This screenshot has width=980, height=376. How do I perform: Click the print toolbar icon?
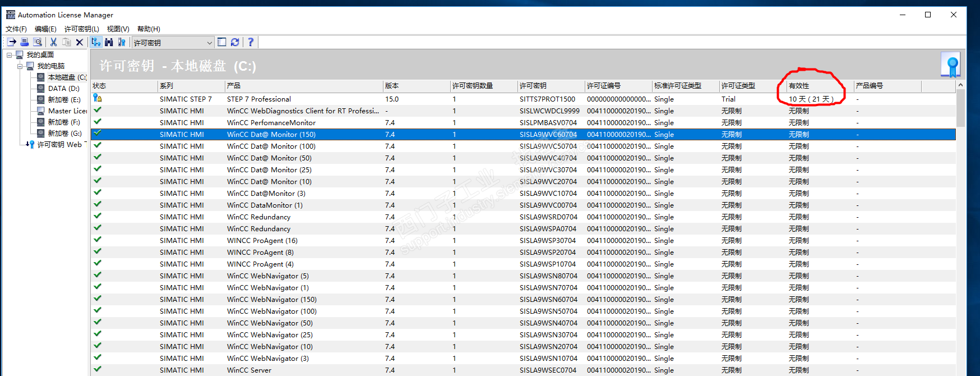25,42
